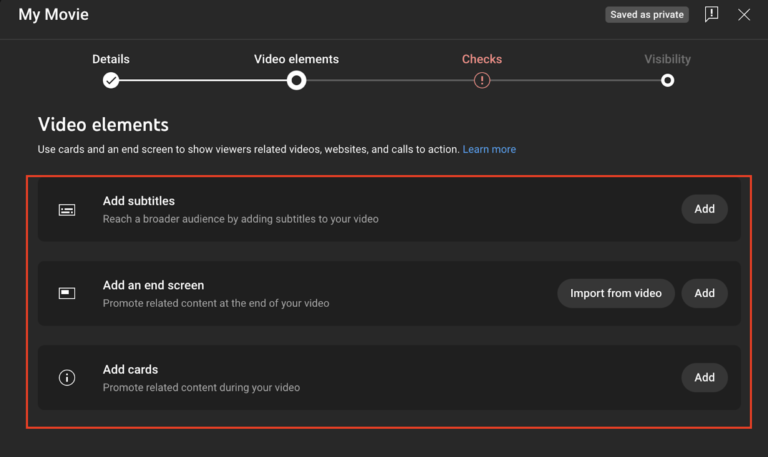Screen dimensions: 768x457
Task: Click the Visibility step circle
Action: pos(667,80)
